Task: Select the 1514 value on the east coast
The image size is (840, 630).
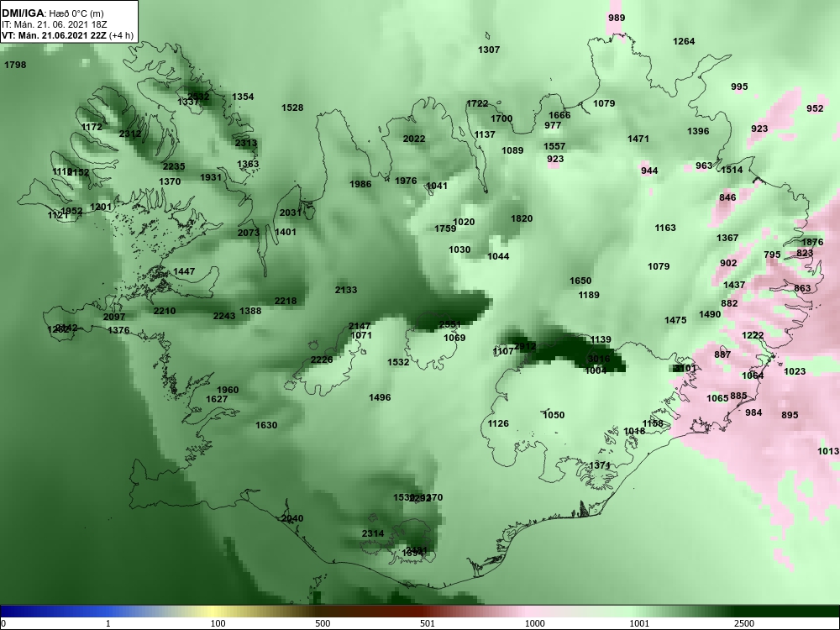Action: pos(732,171)
